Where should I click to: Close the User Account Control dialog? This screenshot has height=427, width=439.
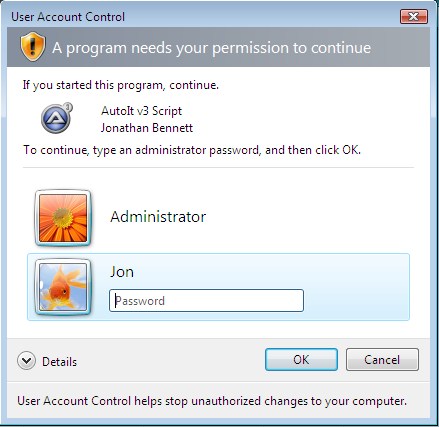point(414,16)
